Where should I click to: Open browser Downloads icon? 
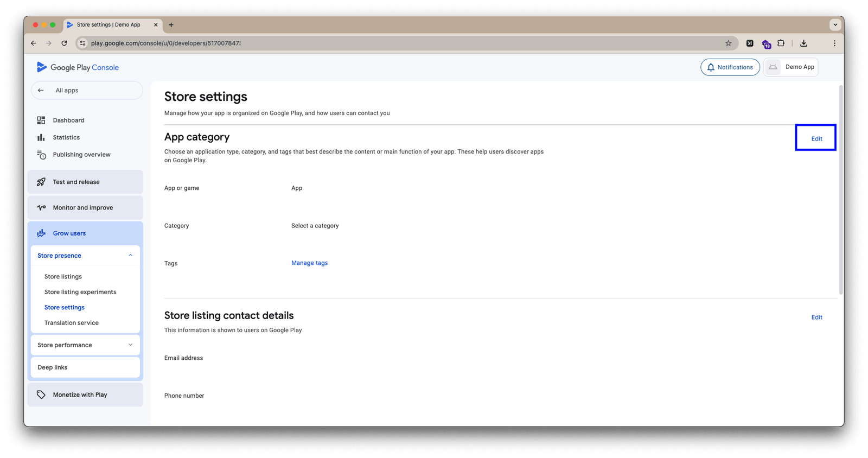pos(804,43)
